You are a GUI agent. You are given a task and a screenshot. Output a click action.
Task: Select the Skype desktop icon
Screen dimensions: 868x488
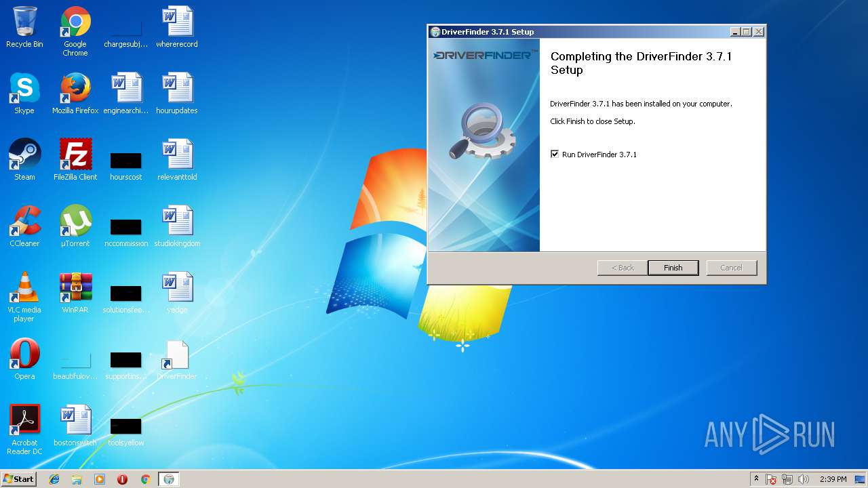click(x=24, y=94)
